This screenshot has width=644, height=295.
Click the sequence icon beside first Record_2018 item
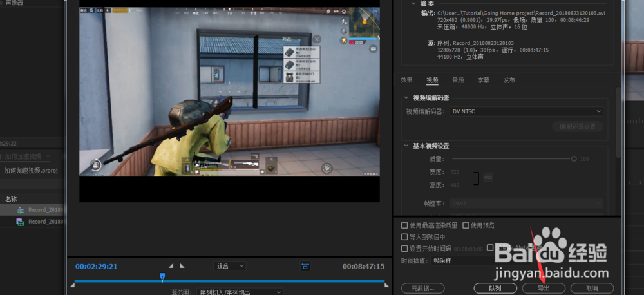click(x=20, y=210)
